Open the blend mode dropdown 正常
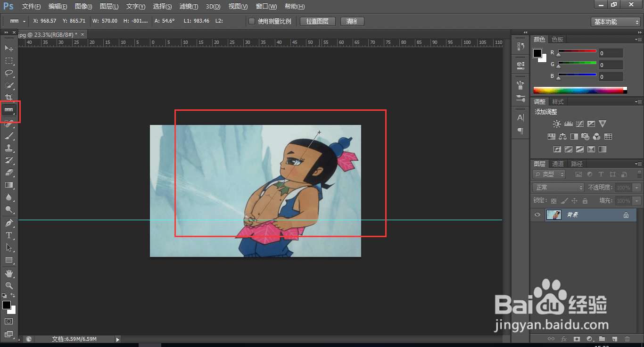This screenshot has width=644, height=347. click(558, 188)
